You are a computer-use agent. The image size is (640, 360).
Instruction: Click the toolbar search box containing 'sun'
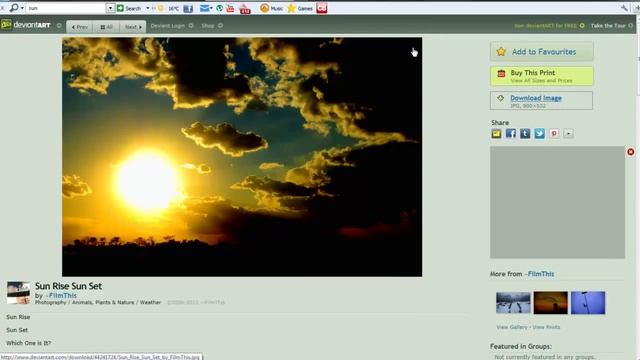(x=66, y=8)
